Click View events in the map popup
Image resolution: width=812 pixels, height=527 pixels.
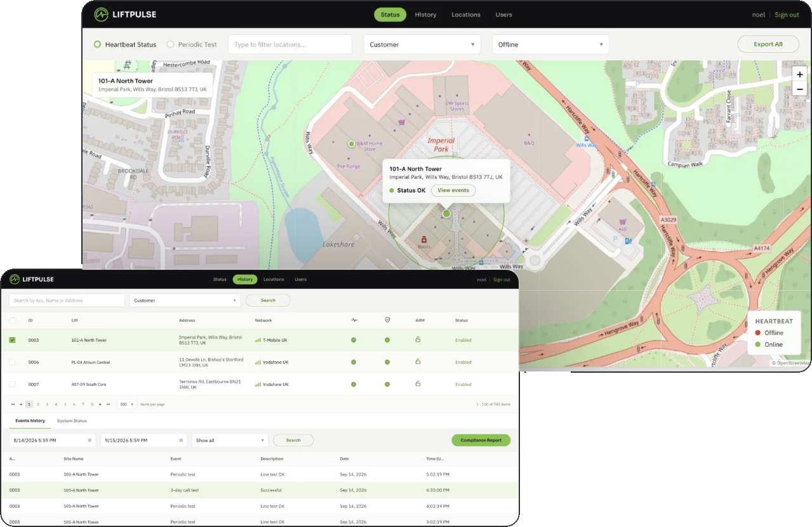point(453,190)
